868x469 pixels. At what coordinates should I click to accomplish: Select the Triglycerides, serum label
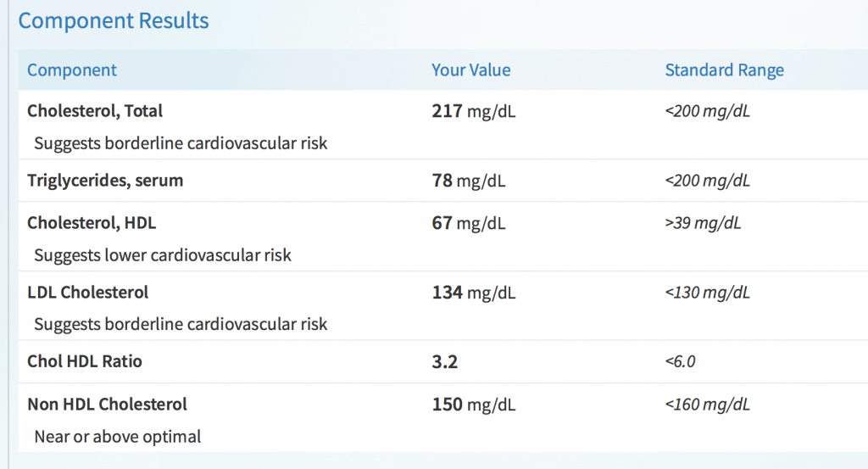[105, 181]
